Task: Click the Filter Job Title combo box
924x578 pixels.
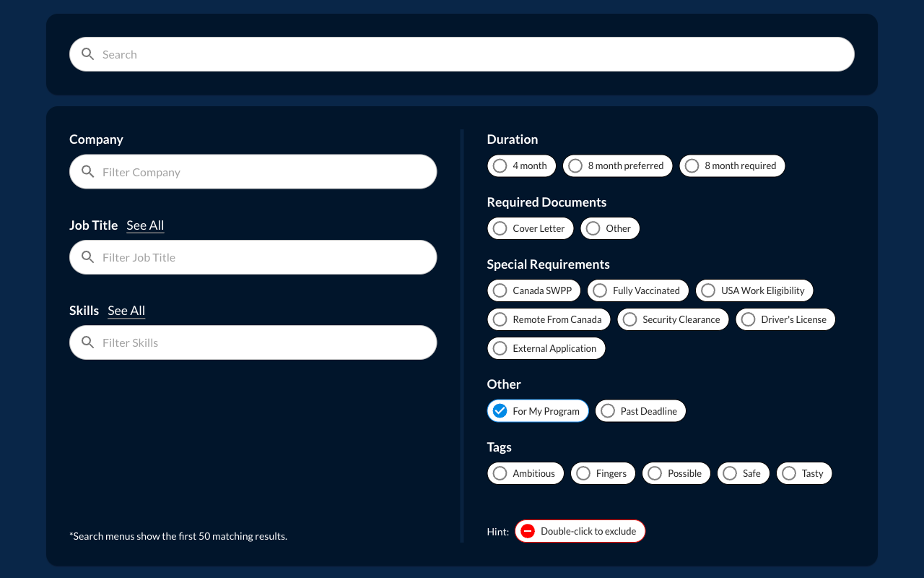Action: 253,257
